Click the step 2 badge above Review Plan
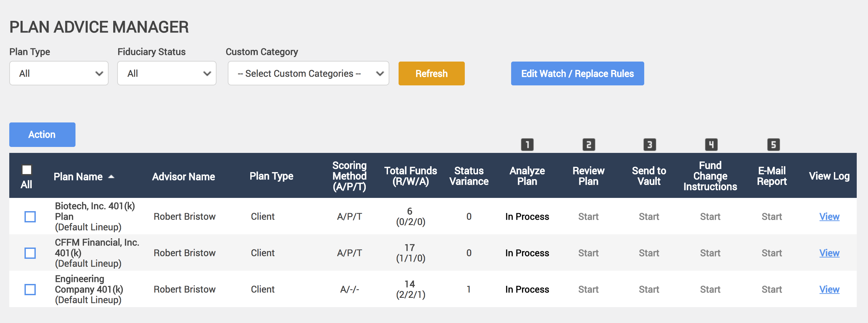Image resolution: width=868 pixels, height=323 pixels. tap(588, 145)
